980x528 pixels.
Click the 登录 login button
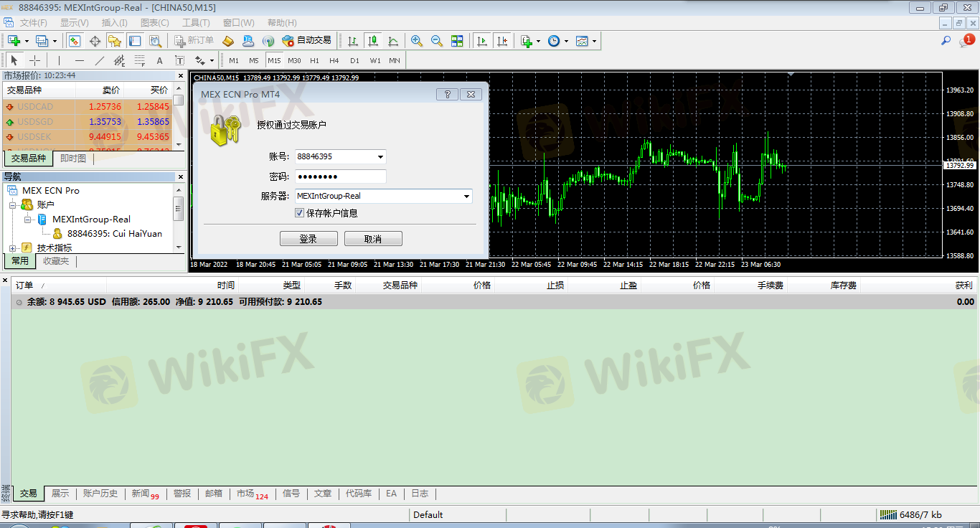(308, 239)
